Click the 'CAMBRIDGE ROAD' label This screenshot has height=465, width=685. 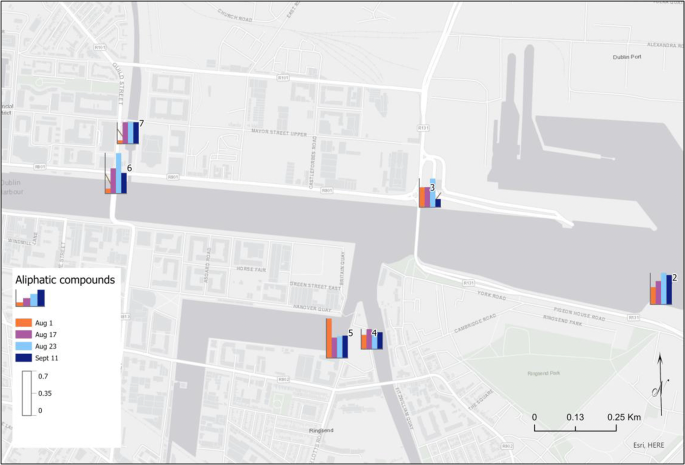[x=475, y=323]
